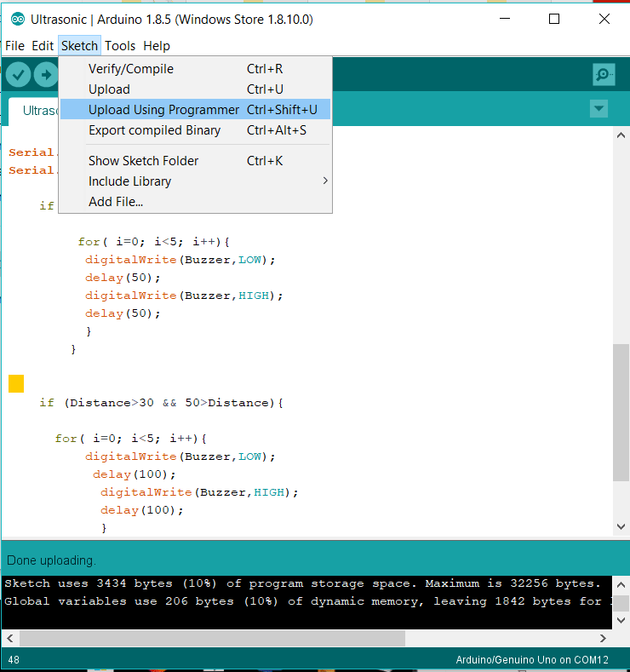
Task: Click the console scroll up arrow
Action: tap(621, 584)
